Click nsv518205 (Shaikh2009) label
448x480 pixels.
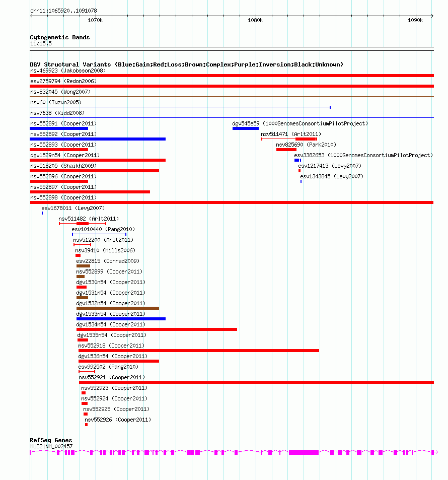63,166
